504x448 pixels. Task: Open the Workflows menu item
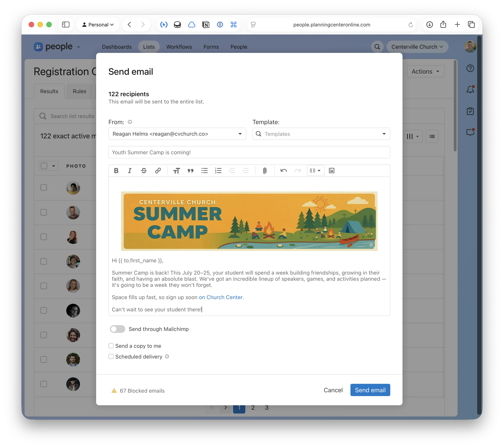pos(179,47)
